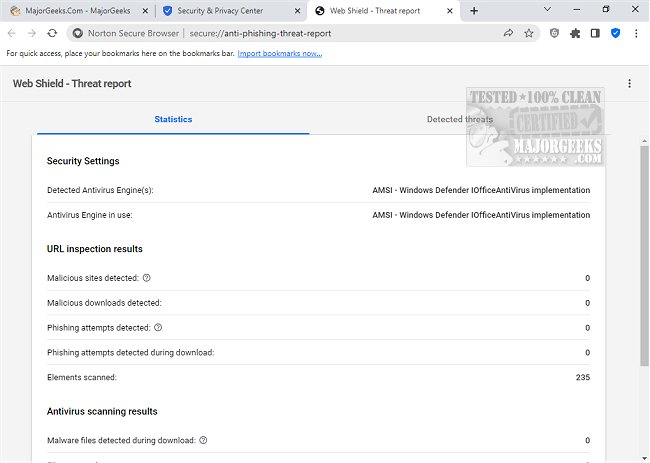The image size is (650, 463).
Task: Click the URL inspection results heading
Action: [95, 249]
